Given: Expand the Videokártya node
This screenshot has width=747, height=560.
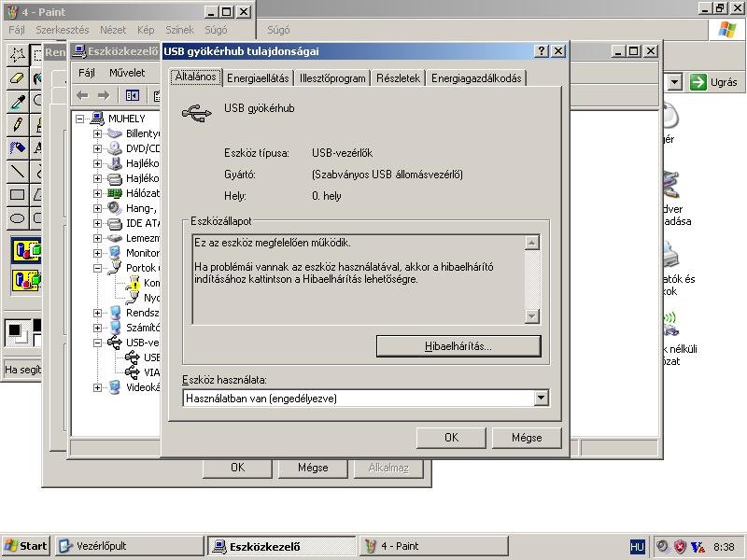Looking at the screenshot, I should pos(98,387).
